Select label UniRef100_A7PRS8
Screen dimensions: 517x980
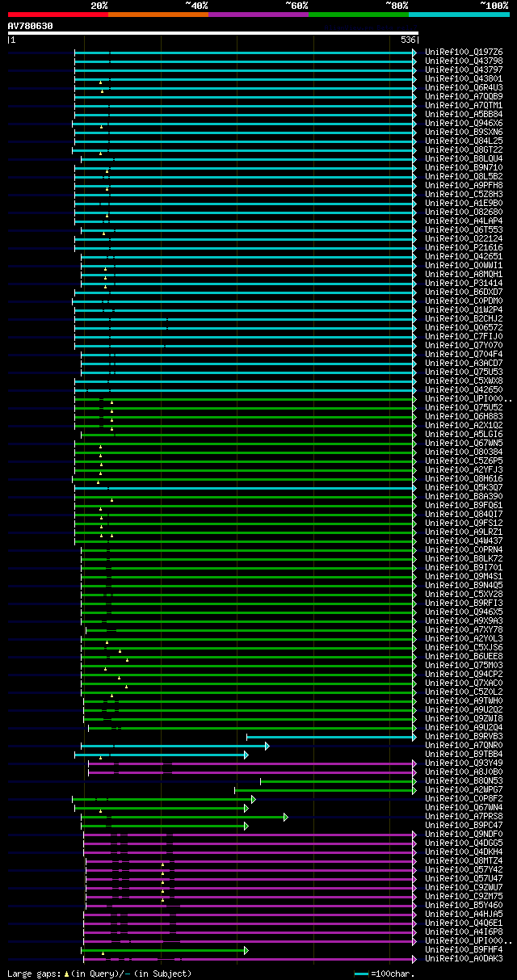pos(464,816)
